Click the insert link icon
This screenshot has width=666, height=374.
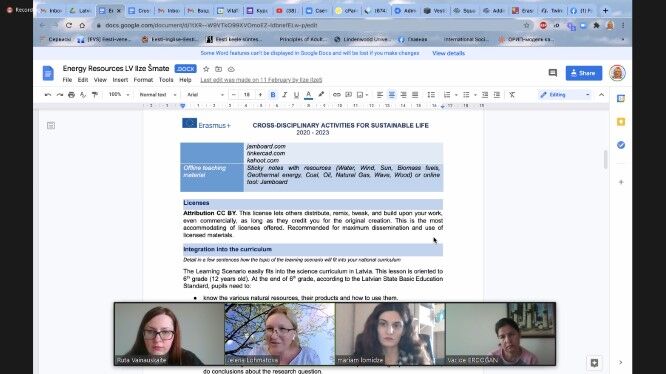[337, 95]
